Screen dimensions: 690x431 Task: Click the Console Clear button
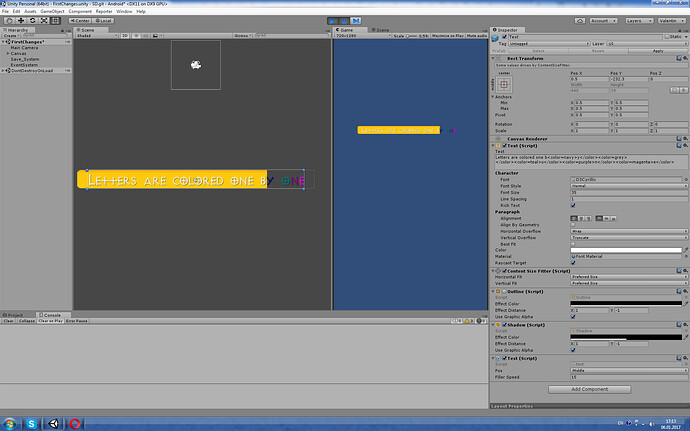pos(9,321)
